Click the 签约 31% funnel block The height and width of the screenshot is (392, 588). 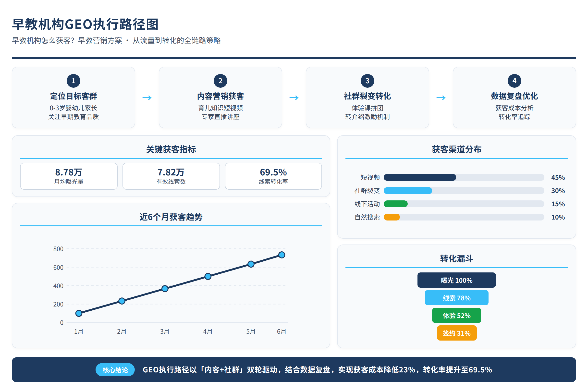457,333
